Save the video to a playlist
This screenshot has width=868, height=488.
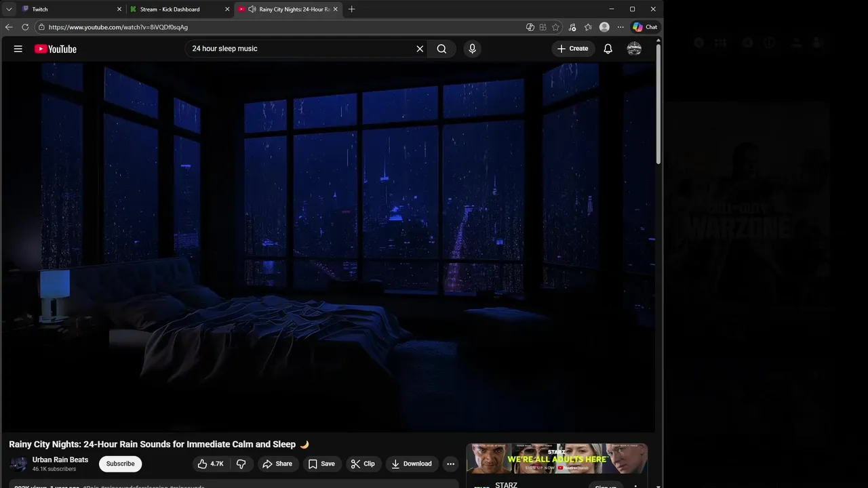coord(321,464)
